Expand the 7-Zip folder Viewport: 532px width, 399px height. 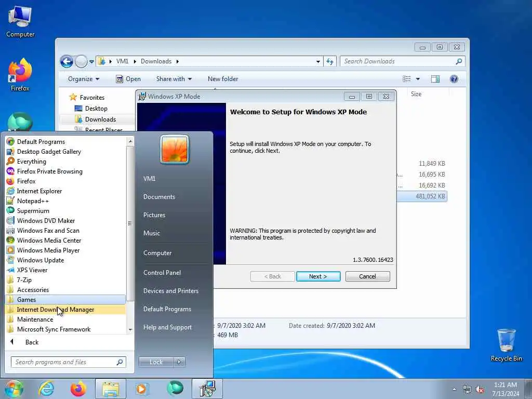pyautogui.click(x=65, y=280)
